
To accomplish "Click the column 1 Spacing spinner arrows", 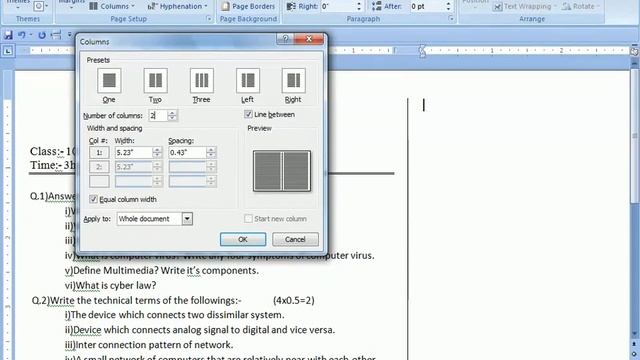I will coord(211,152).
